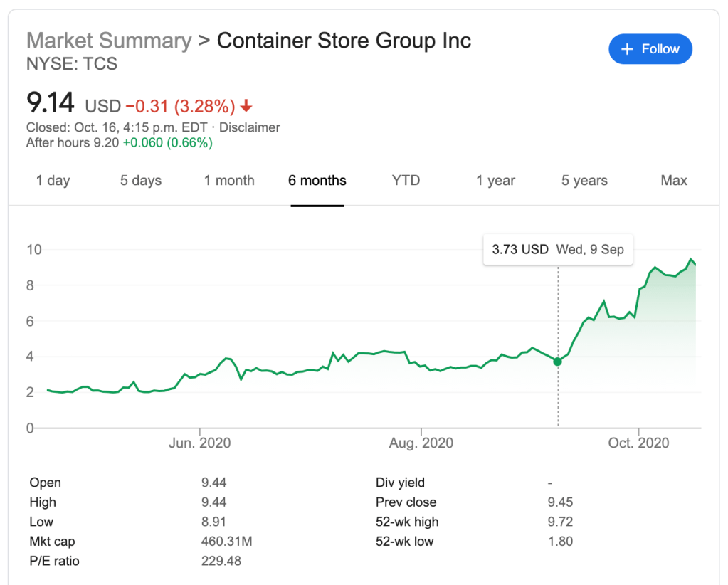Screen dimensions: 728x585
Task: Open the Disclaimer link
Action: [x=250, y=127]
